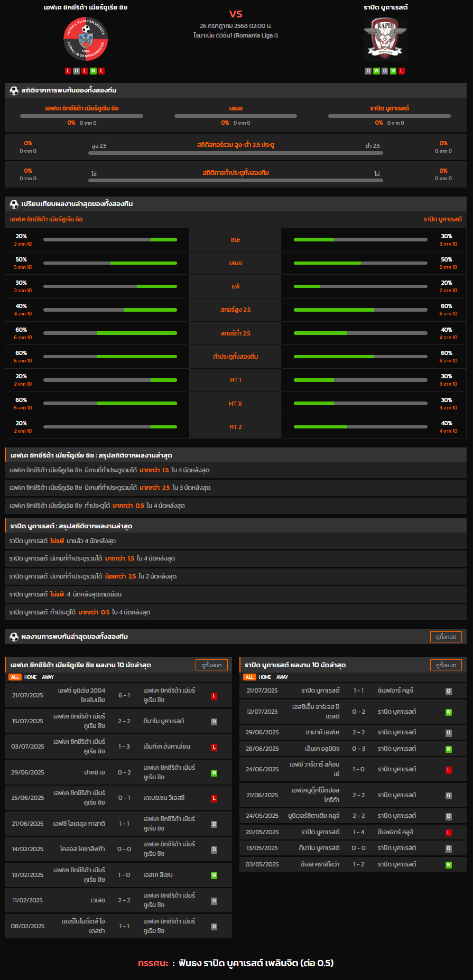
Task: Click the D badge on Rapid's 13/05/2025 row
Action: [x=449, y=848]
